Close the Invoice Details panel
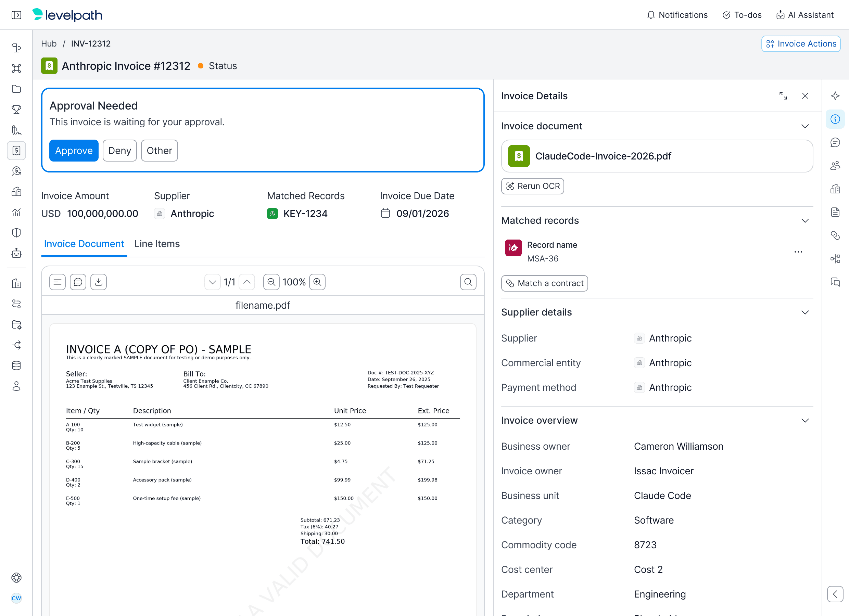 (805, 96)
